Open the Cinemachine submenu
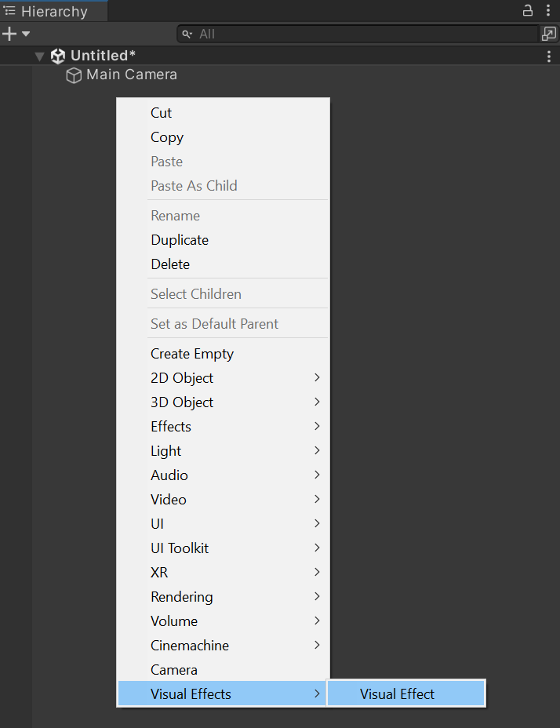 224,646
